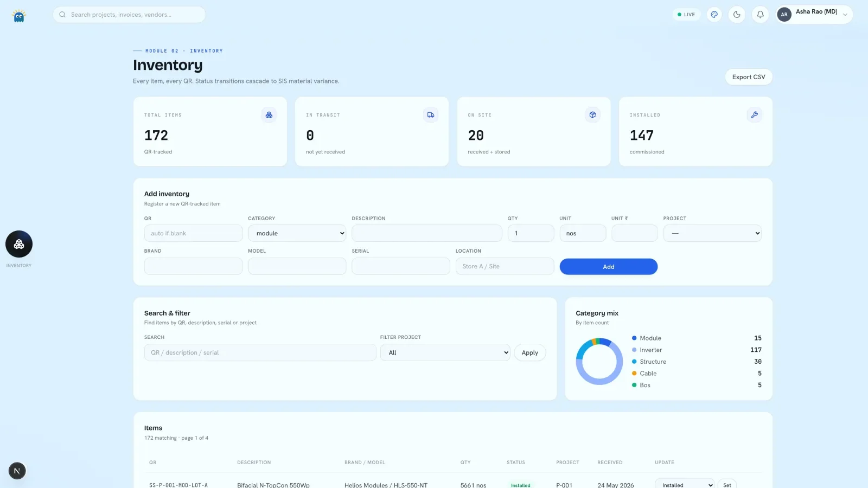Focus the QR / description / serial search field
The image size is (868, 488).
point(260,352)
